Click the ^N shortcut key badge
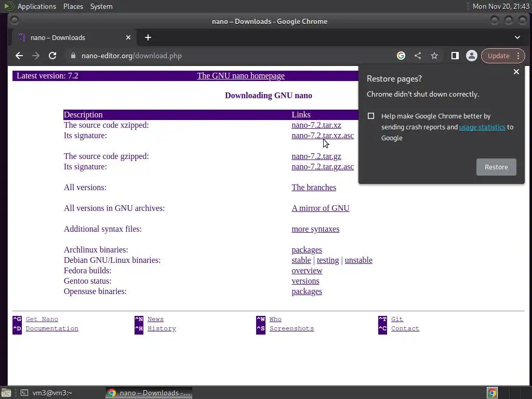 pos(139,320)
